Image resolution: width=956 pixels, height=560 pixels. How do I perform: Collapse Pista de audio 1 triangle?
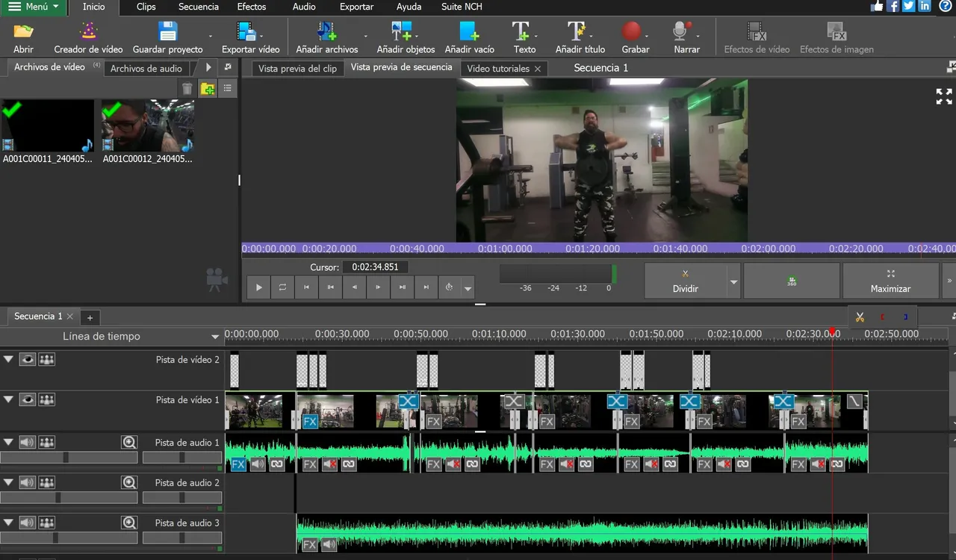(8, 442)
